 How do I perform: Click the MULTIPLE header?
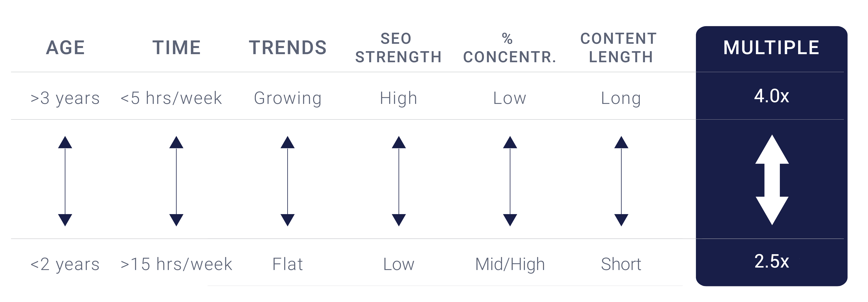771,47
